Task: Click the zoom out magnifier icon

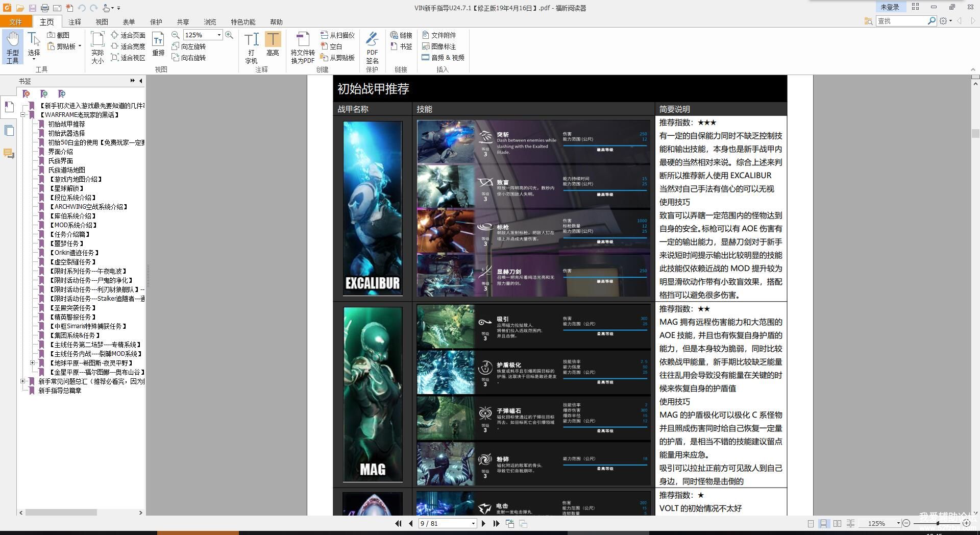Action: pos(176,35)
